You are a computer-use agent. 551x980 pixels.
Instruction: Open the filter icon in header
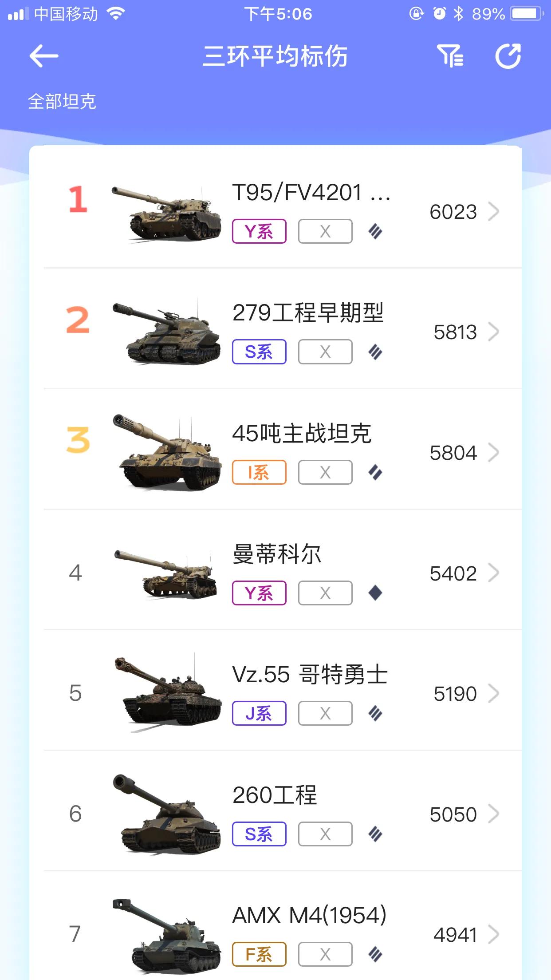pos(450,56)
